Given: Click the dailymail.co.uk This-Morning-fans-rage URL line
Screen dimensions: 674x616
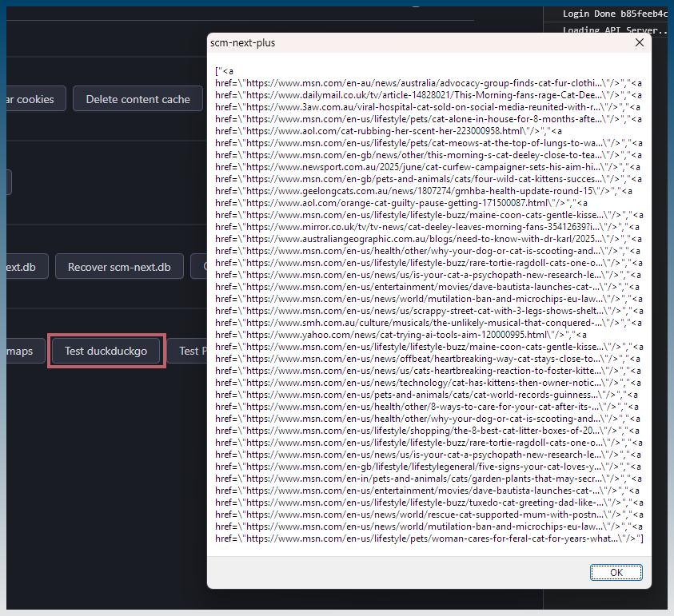Looking at the screenshot, I should click(429, 95).
